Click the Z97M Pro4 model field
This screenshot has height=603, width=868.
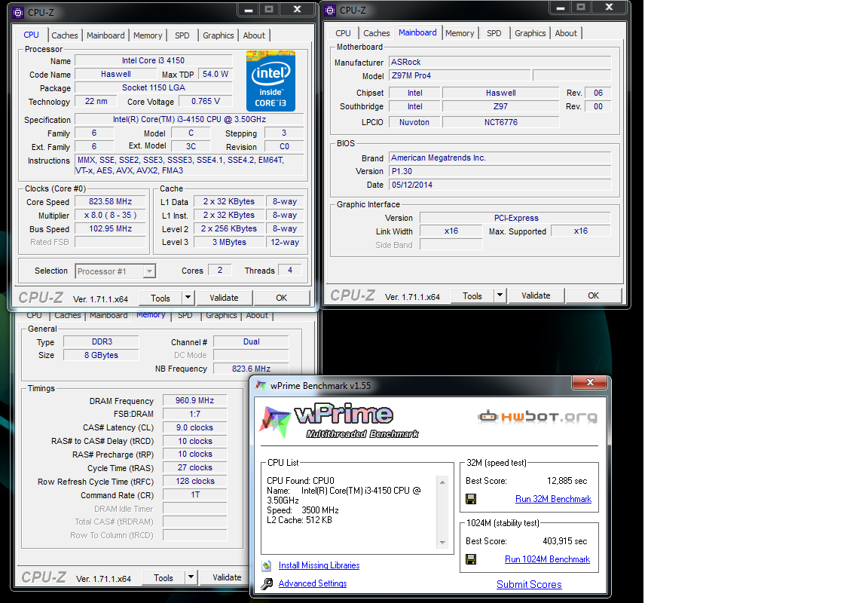coord(459,75)
